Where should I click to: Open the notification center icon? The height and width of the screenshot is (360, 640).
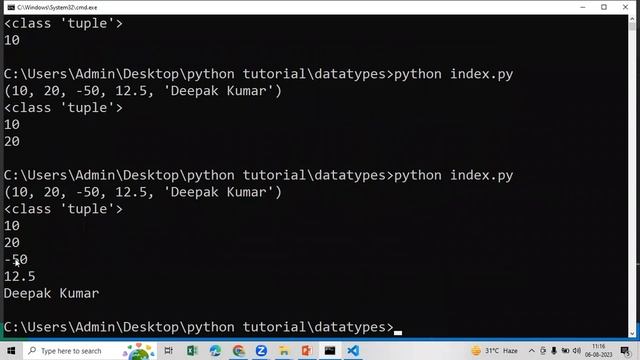click(x=625, y=351)
